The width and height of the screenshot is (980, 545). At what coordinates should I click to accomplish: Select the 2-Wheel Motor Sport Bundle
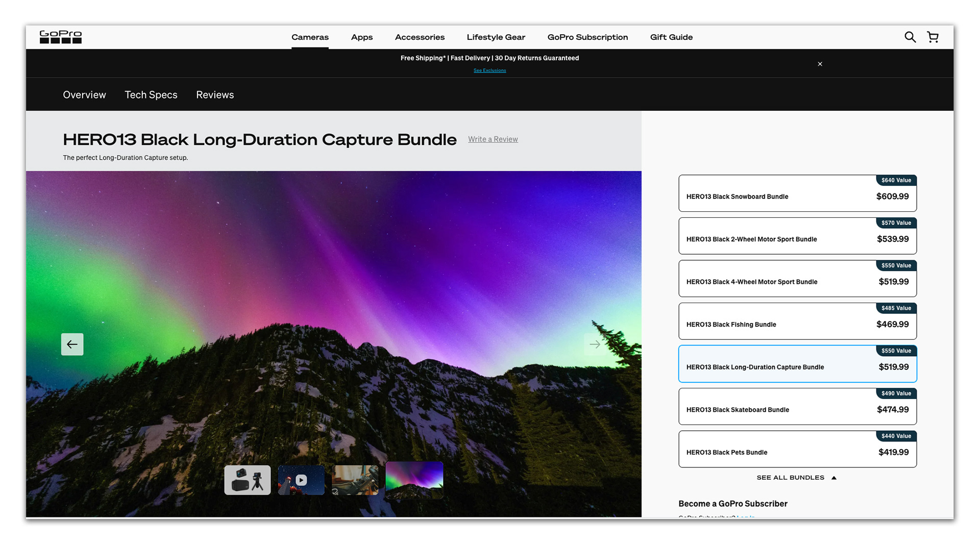(x=797, y=236)
